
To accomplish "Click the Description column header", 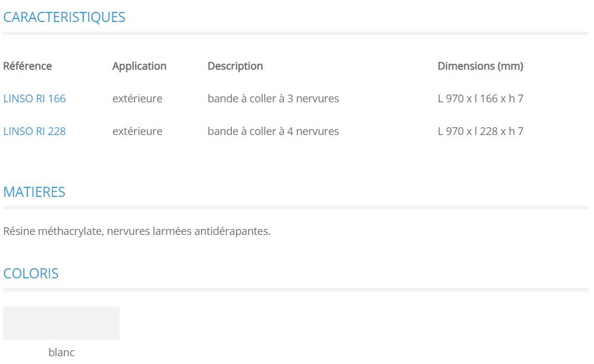I will [235, 66].
